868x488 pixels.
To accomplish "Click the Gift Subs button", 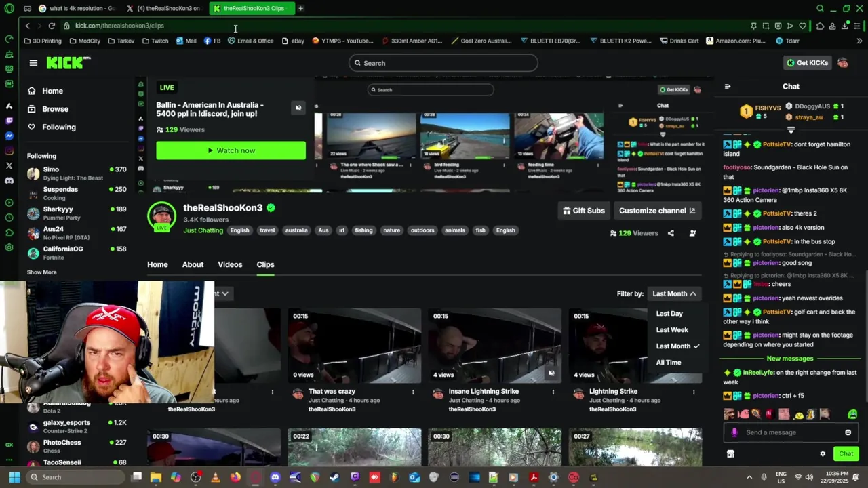I will 583,211.
